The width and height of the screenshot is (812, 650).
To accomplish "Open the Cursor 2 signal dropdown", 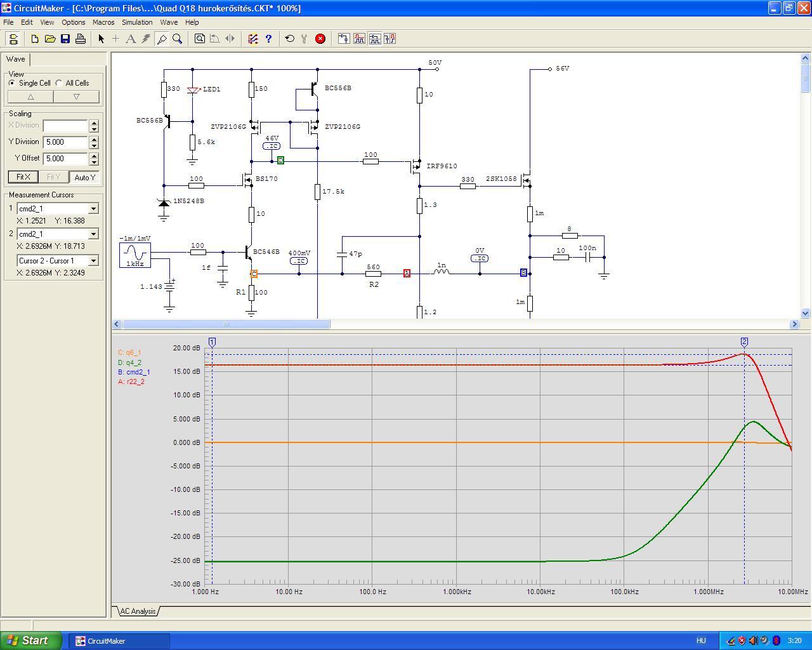I will (x=93, y=234).
